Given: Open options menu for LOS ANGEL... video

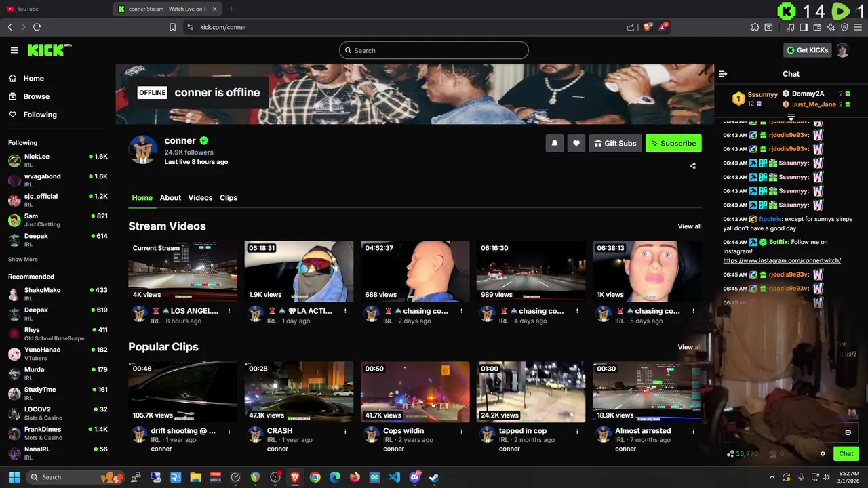Looking at the screenshot, I should [229, 311].
